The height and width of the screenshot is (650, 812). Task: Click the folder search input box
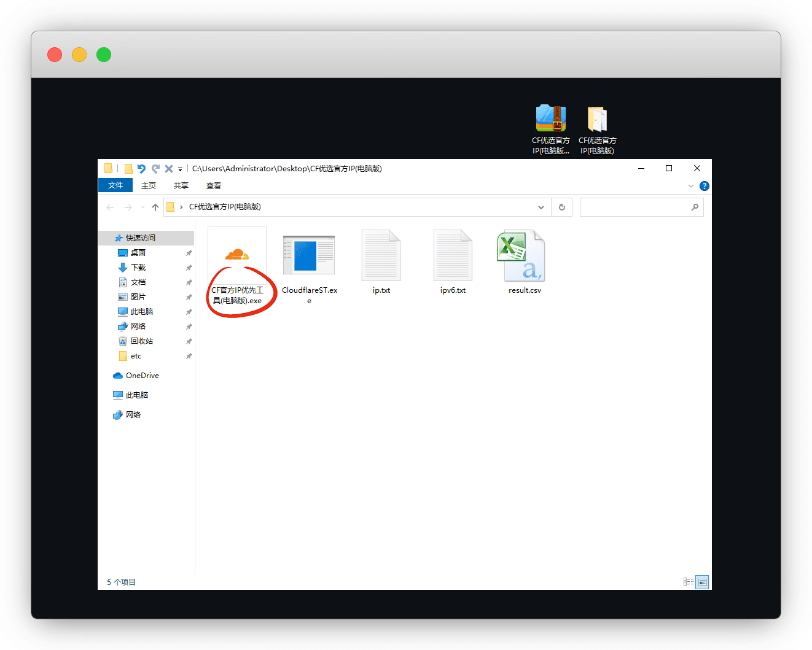635,207
